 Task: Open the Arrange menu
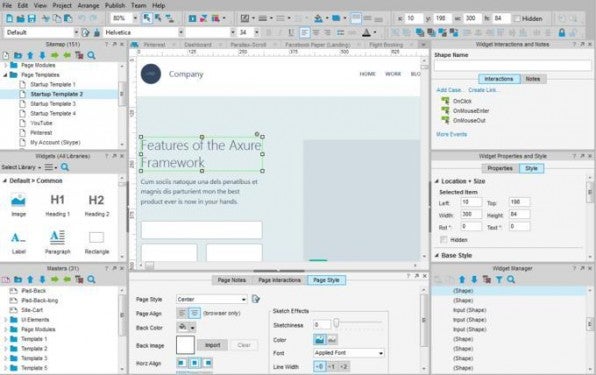click(88, 6)
